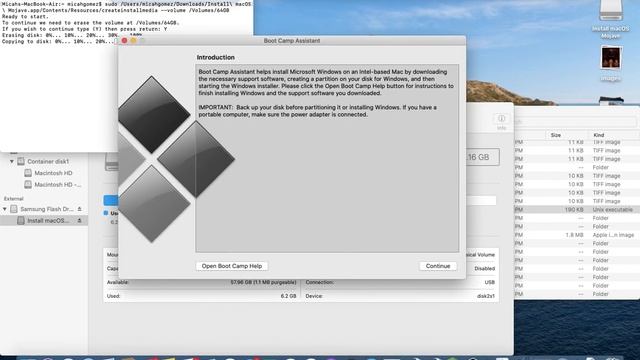Select the "Macintosh HD -..." data volume label

point(58,184)
